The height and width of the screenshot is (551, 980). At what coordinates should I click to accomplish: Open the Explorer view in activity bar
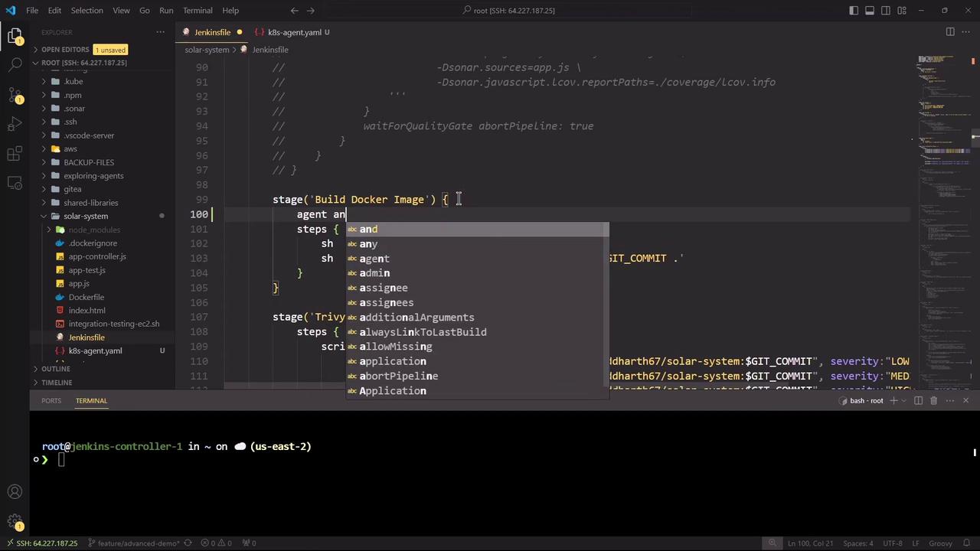tap(15, 36)
